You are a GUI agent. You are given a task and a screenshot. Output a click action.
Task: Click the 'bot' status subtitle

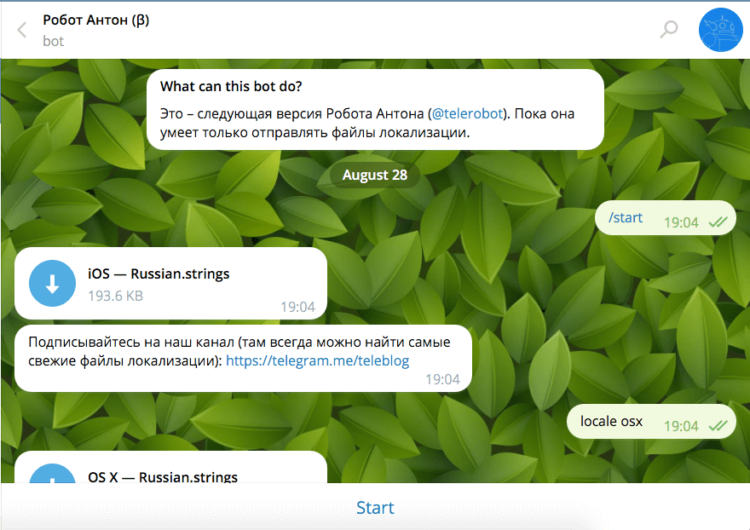[53, 41]
